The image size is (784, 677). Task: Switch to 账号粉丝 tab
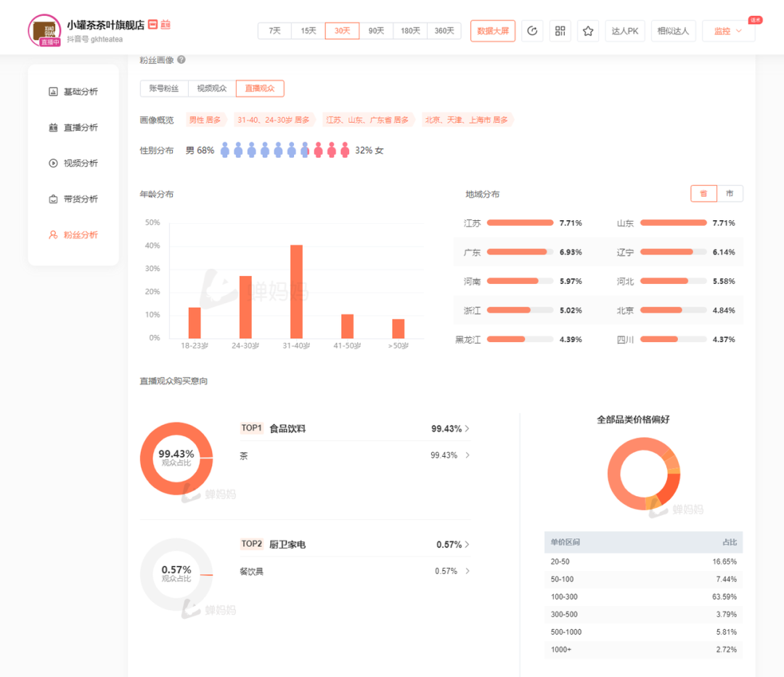click(x=164, y=89)
